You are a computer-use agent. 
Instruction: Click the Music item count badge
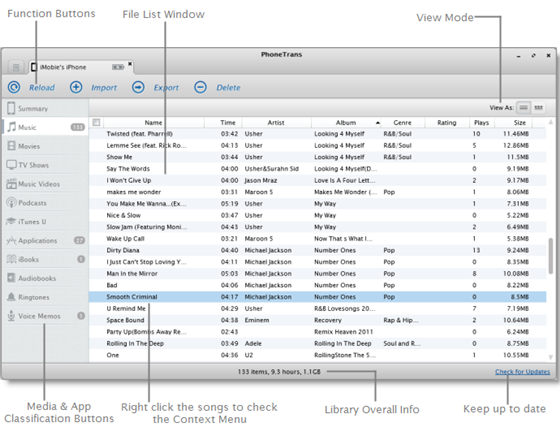(78, 127)
